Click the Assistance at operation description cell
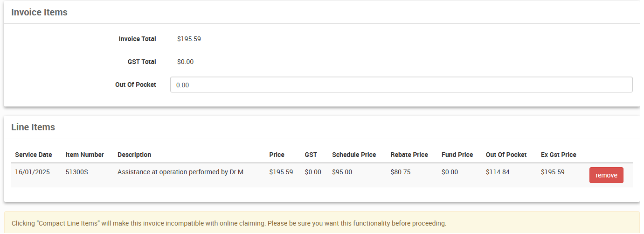 tap(180, 172)
